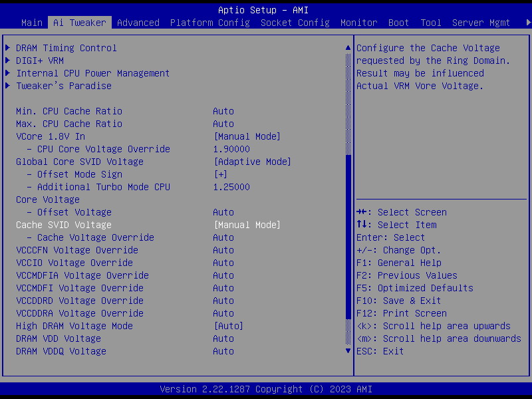Open the Advanced tab

[x=138, y=23]
